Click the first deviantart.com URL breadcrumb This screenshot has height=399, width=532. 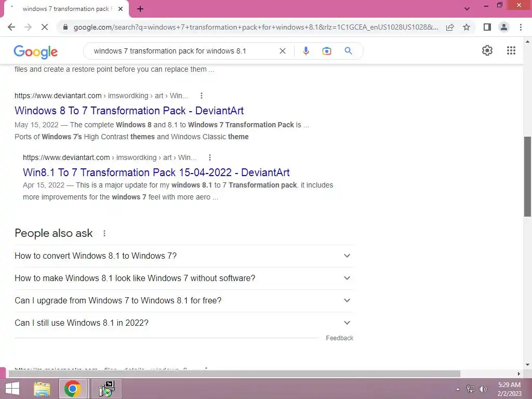(101, 96)
